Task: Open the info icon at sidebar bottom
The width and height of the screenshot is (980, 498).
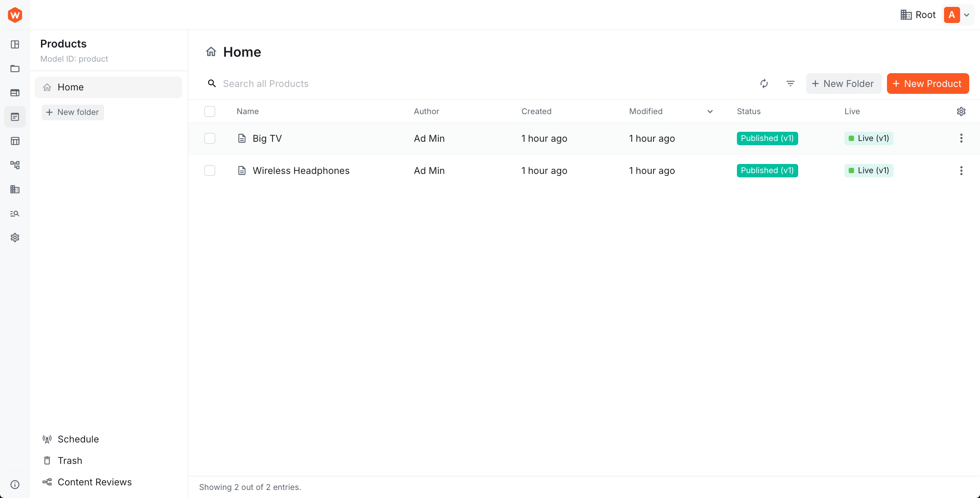Action: [15, 485]
